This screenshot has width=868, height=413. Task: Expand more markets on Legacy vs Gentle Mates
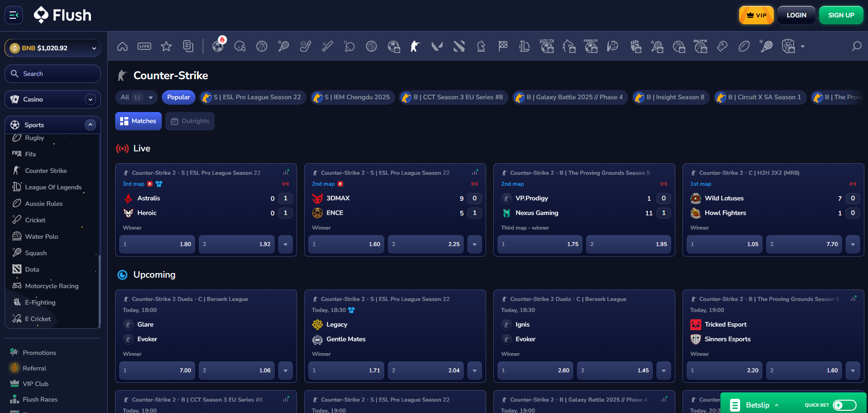(x=475, y=370)
